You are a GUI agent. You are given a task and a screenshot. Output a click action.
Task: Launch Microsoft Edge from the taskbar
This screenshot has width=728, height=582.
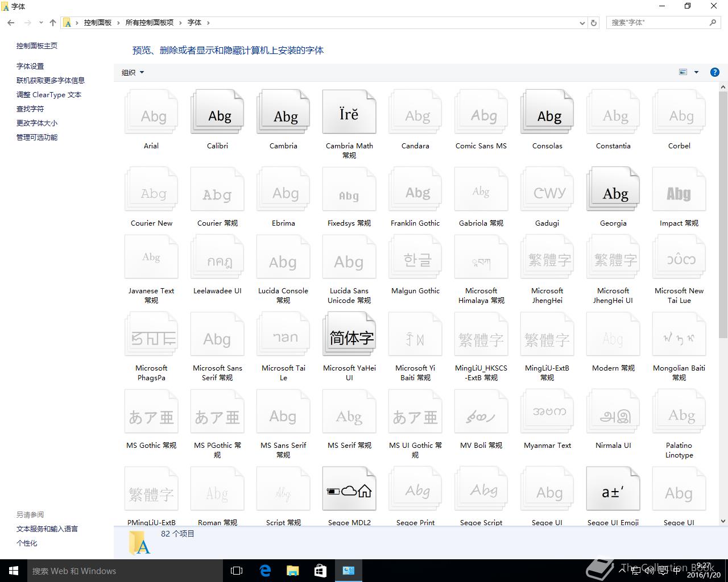click(265, 571)
